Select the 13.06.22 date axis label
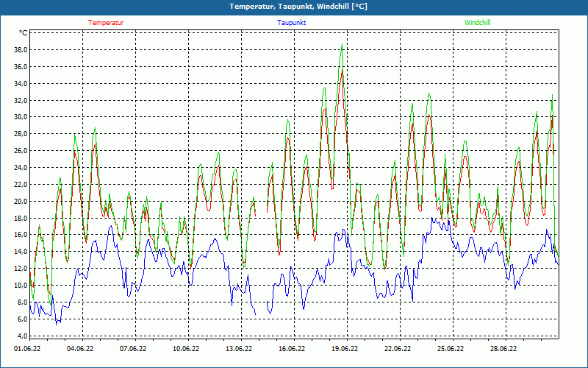 pyautogui.click(x=239, y=349)
